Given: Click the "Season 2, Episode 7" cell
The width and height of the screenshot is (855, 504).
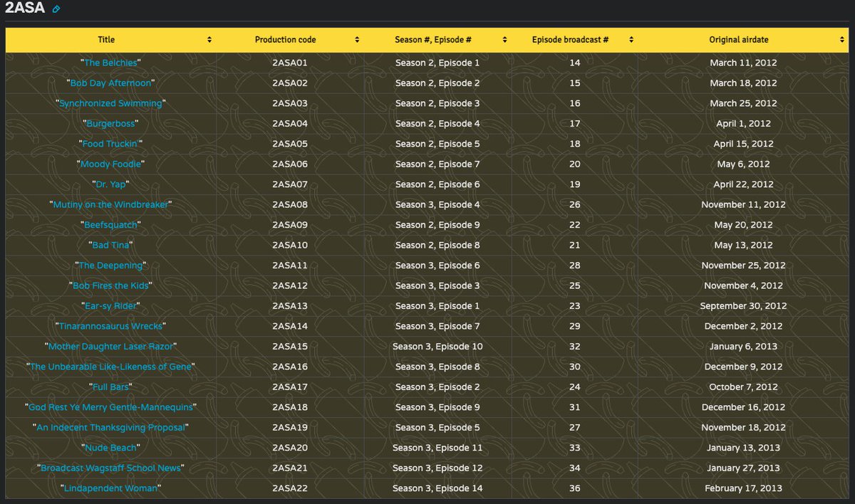Looking at the screenshot, I should 437,164.
